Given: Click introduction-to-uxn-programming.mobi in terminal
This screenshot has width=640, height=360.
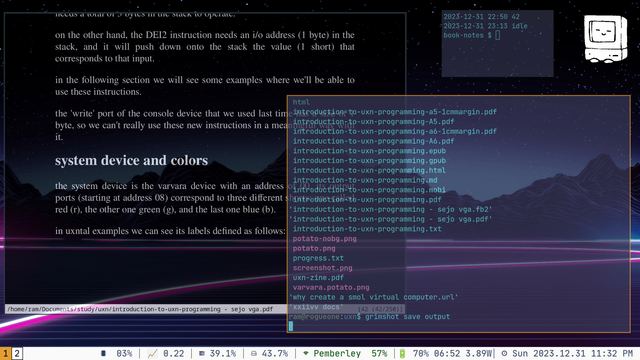Looking at the screenshot, I should tap(369, 190).
